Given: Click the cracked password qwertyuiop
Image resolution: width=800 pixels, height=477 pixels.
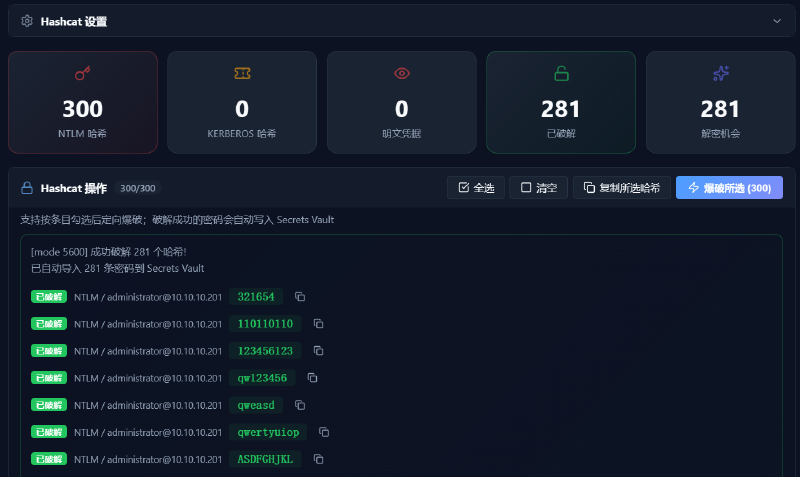Looking at the screenshot, I should [x=268, y=432].
